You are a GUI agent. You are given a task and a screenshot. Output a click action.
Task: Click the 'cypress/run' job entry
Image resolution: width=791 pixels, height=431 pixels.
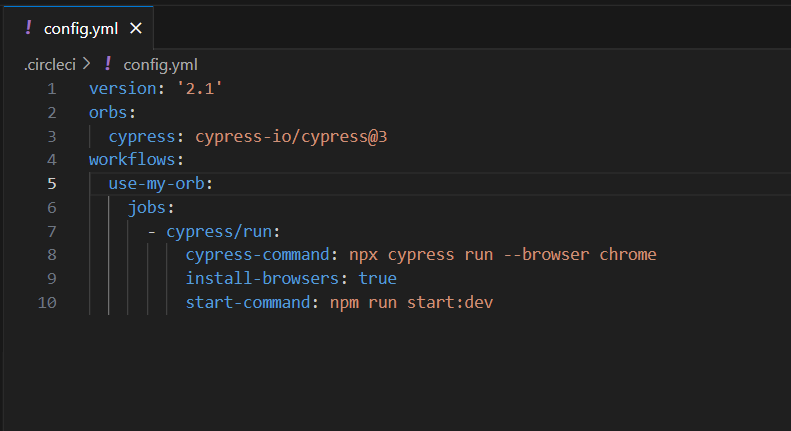click(219, 231)
